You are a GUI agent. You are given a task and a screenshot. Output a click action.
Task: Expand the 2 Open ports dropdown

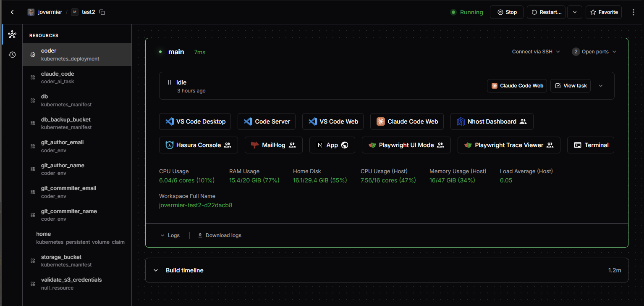click(594, 52)
